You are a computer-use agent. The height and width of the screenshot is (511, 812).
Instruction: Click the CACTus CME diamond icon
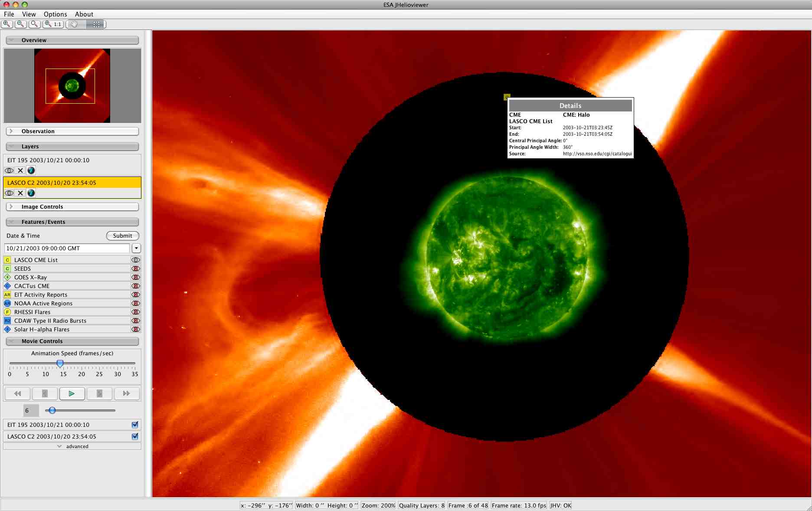pos(7,286)
